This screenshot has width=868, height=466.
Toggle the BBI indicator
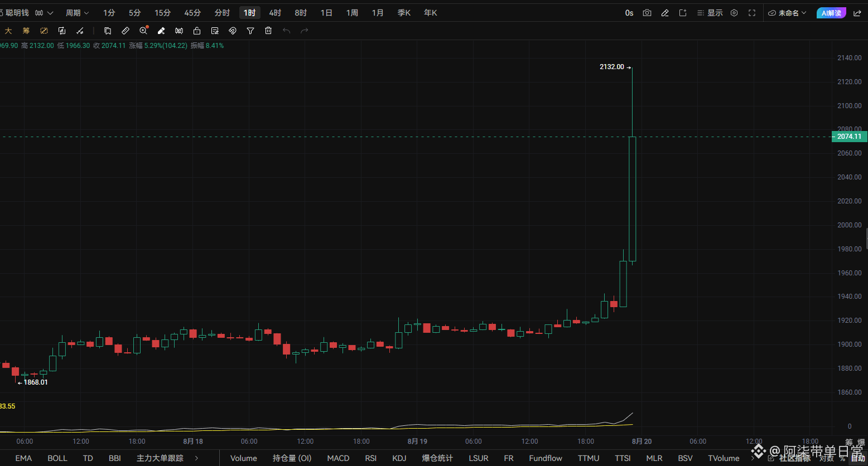click(x=115, y=458)
